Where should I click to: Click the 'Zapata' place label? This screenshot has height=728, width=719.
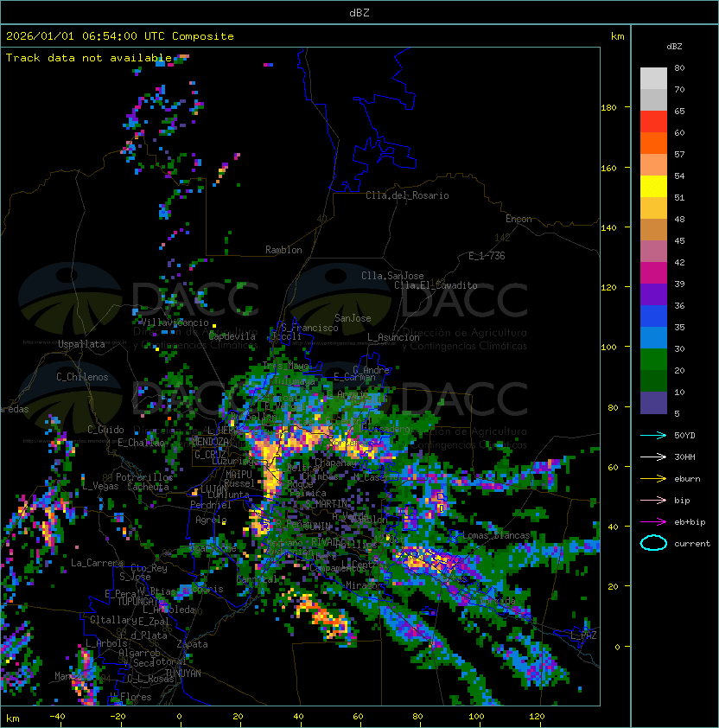coord(192,644)
